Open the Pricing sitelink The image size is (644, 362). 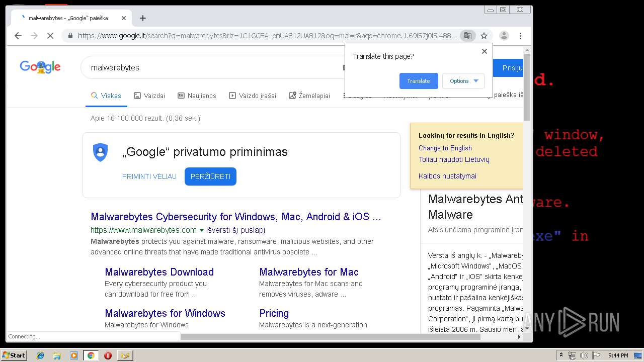(x=274, y=313)
